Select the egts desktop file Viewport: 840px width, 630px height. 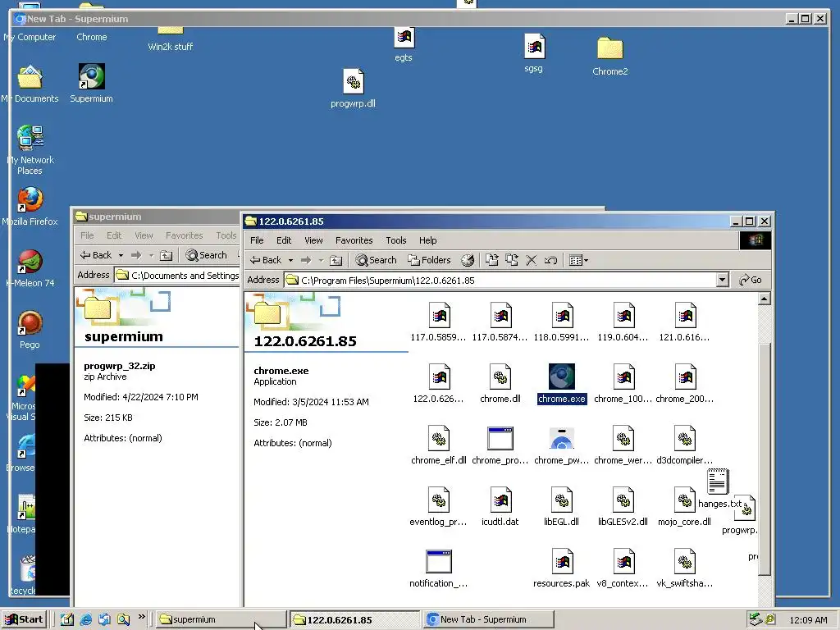click(404, 43)
